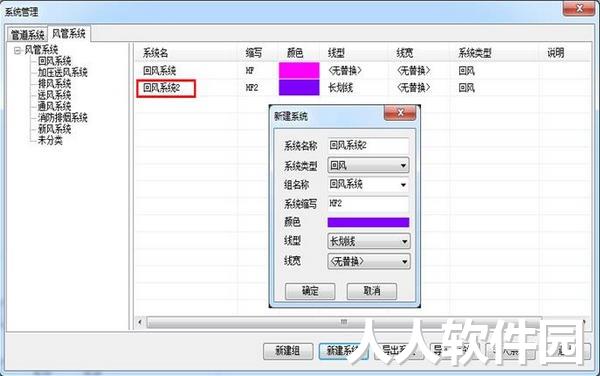Image resolution: width=600 pixels, height=376 pixels.
Task: Confirm with the 确定 button
Action: 310,291
